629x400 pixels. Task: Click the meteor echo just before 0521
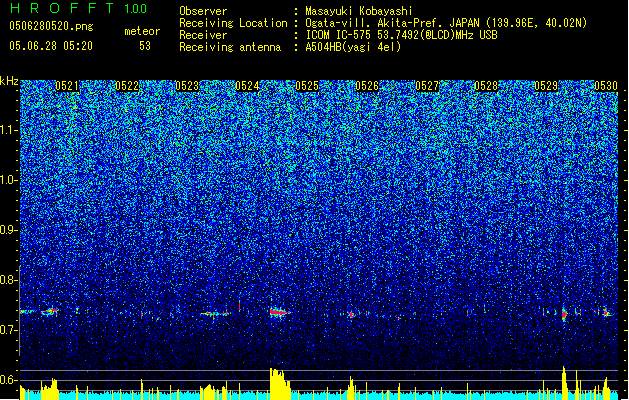50,311
